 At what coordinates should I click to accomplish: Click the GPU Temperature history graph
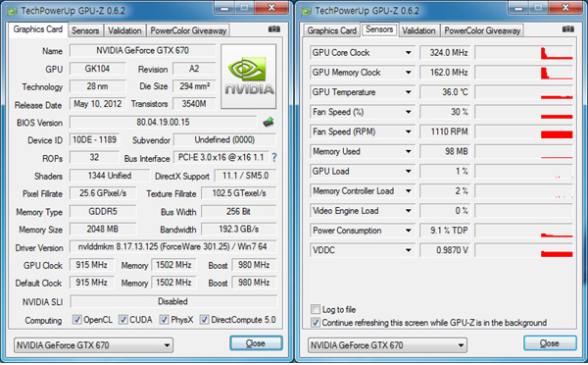[x=524, y=92]
